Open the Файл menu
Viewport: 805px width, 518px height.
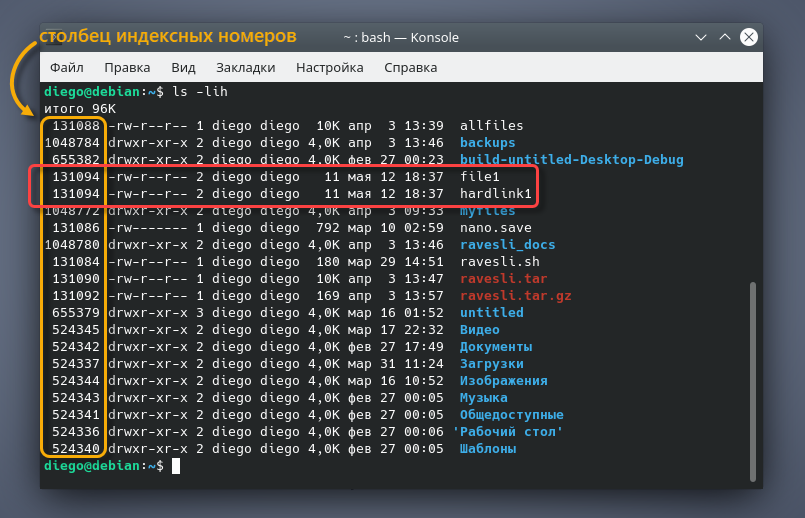(x=66, y=68)
